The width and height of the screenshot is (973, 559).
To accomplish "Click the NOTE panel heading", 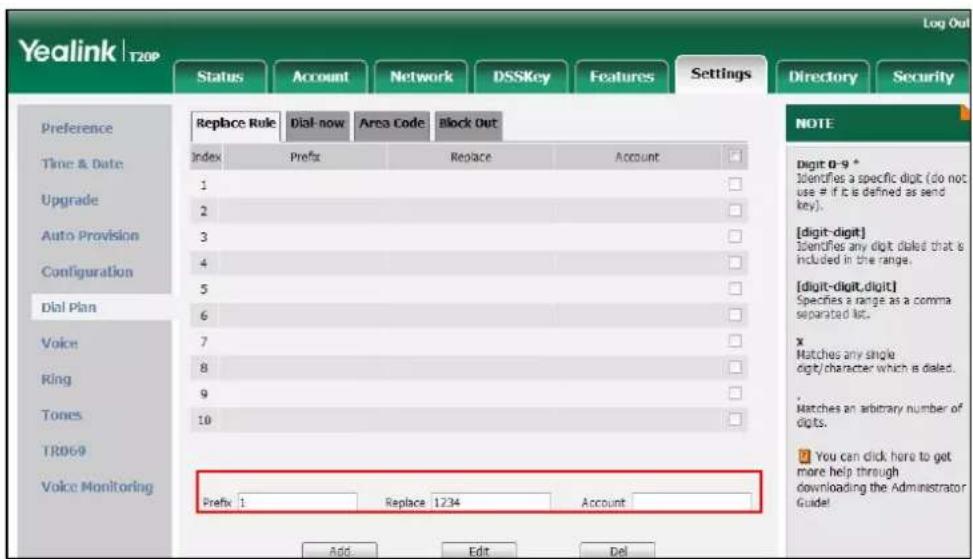I will (815, 123).
